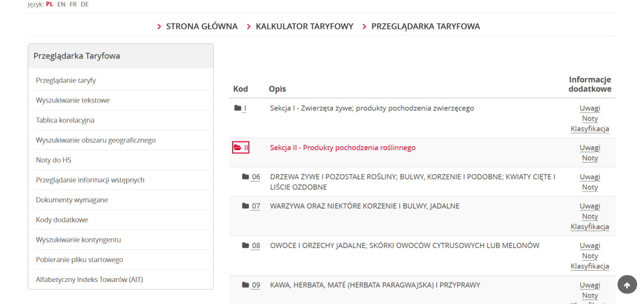Switch language to EN

pos(61,4)
